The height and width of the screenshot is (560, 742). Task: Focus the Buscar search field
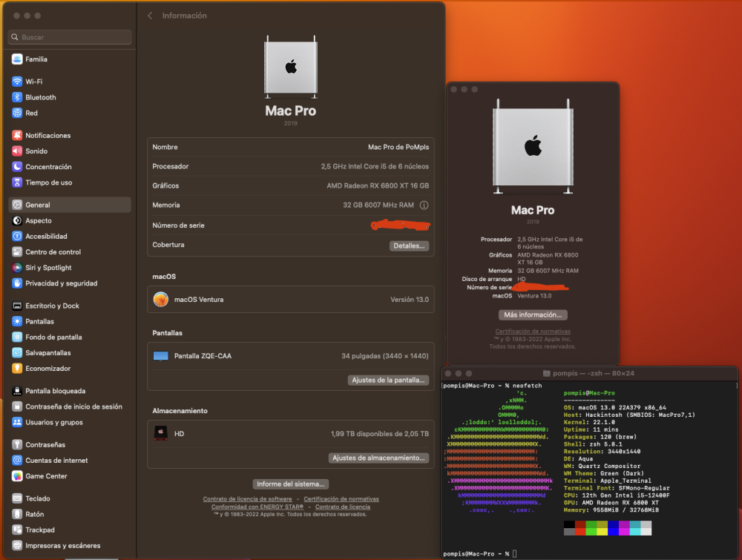pyautogui.click(x=70, y=37)
